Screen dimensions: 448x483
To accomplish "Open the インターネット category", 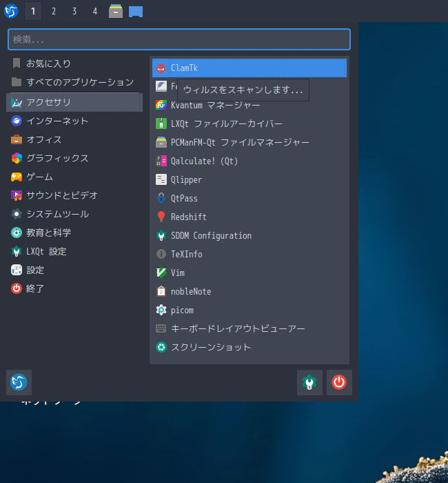I will pyautogui.click(x=74, y=121).
